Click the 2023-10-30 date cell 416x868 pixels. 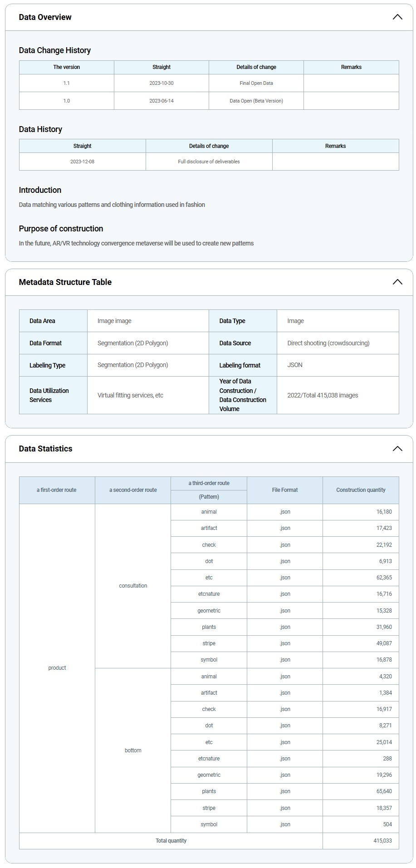click(x=161, y=83)
